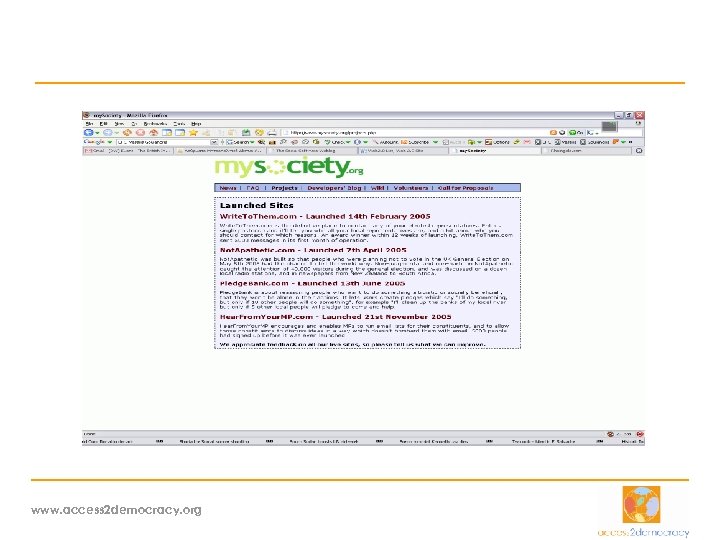Click the red Stop loading icon
The height and width of the screenshot is (540, 720).
(141, 133)
